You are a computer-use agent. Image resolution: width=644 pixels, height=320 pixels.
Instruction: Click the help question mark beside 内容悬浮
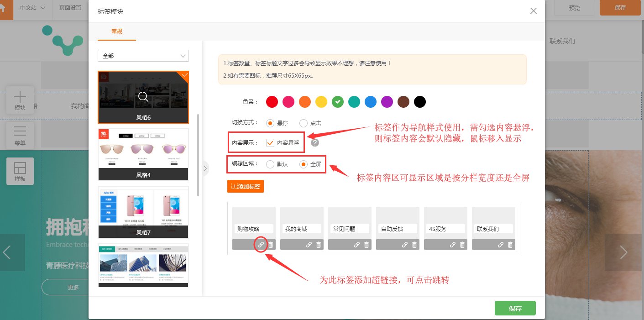pyautogui.click(x=314, y=143)
